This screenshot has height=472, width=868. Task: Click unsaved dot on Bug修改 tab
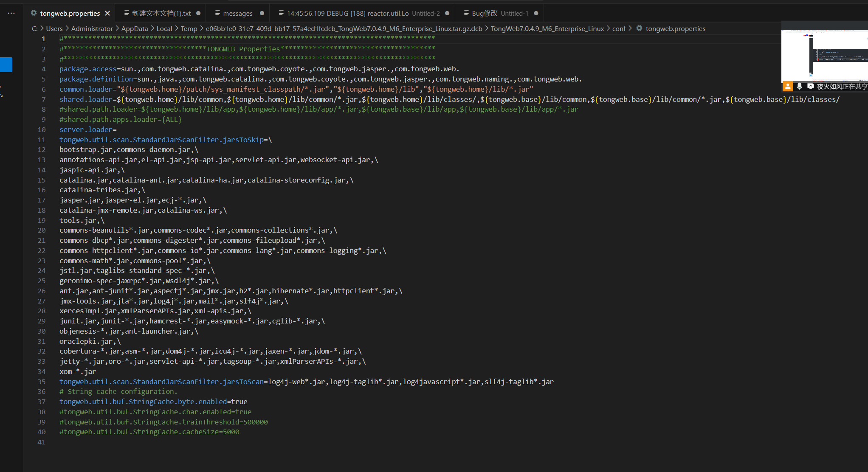click(536, 13)
